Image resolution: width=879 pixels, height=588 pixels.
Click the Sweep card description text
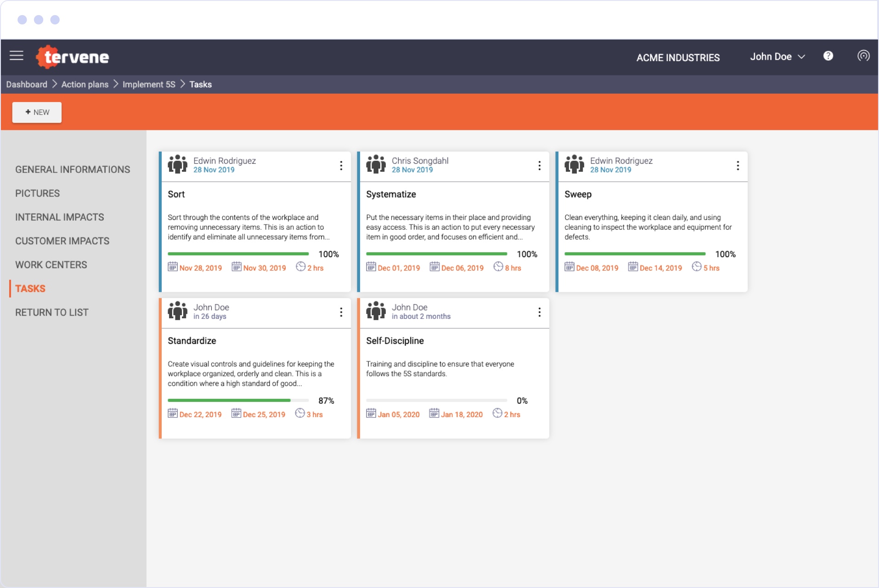(x=648, y=227)
